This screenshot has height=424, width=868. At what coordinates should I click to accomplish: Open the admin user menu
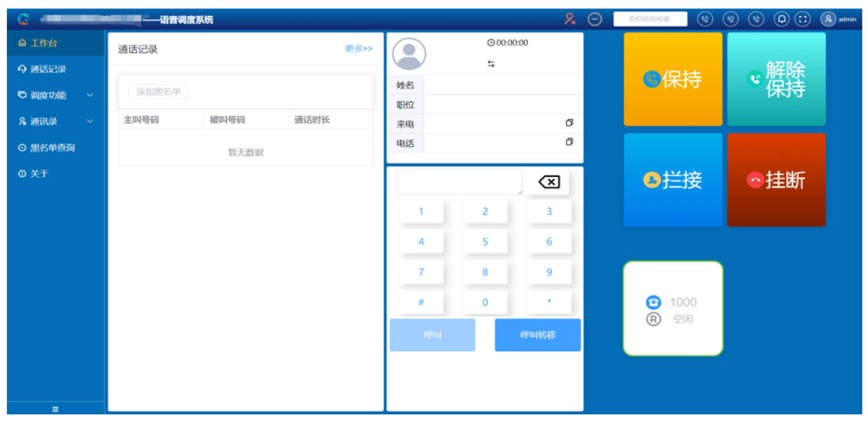tap(839, 20)
